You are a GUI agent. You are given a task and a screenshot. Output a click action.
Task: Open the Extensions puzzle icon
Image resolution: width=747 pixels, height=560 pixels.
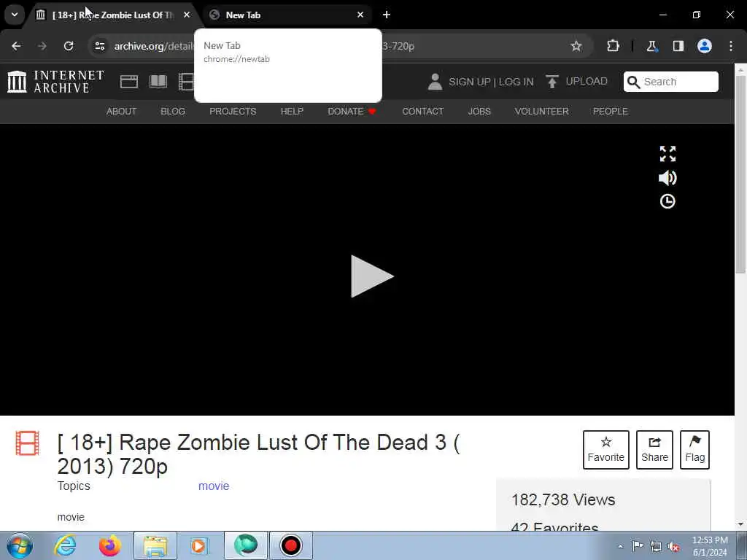(613, 46)
